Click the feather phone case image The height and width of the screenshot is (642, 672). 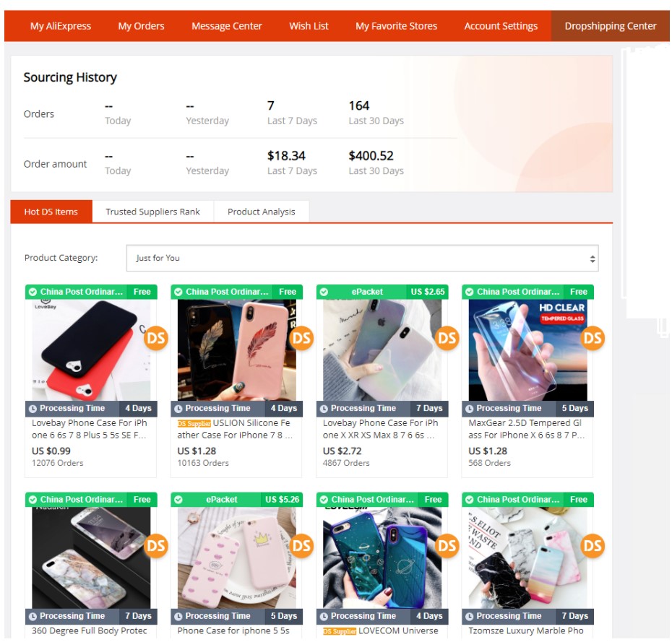(236, 350)
